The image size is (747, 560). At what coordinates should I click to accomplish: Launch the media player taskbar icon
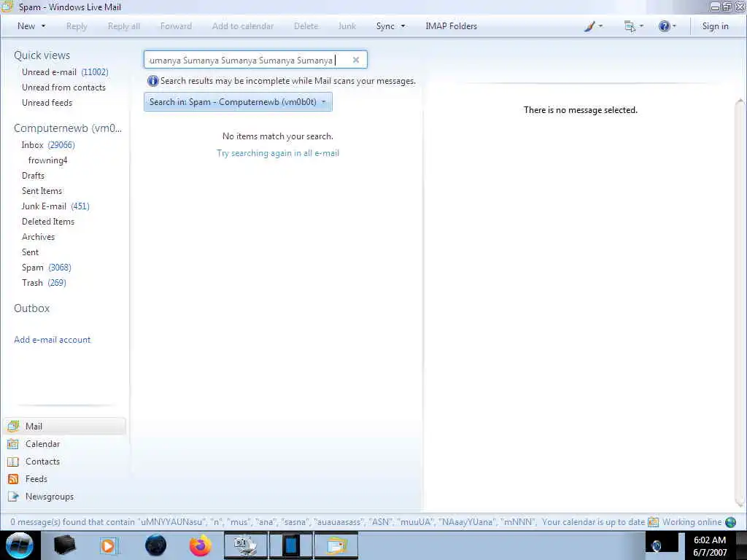point(109,545)
